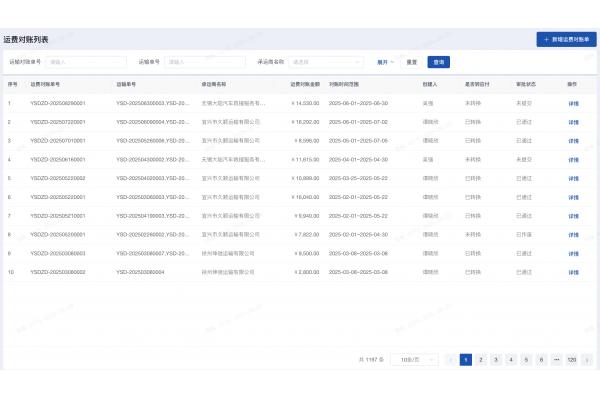Go to page 2
This screenshot has width=600, height=400.
tap(481, 359)
